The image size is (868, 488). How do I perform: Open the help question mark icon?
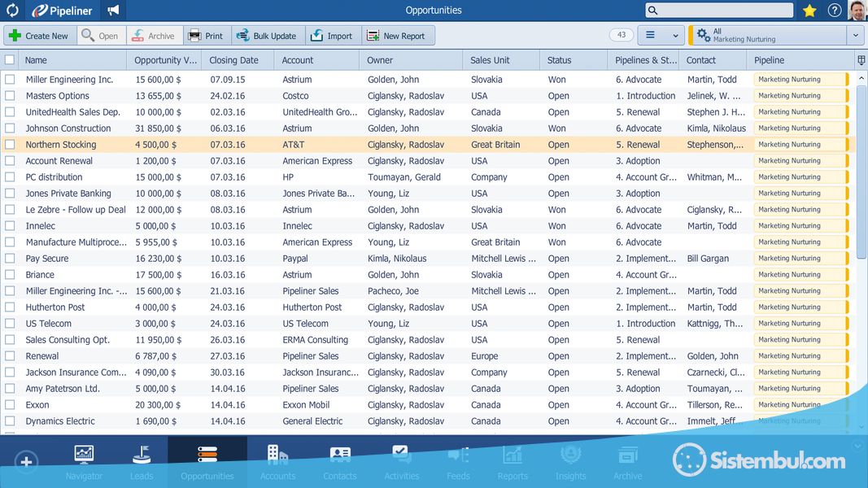point(835,11)
